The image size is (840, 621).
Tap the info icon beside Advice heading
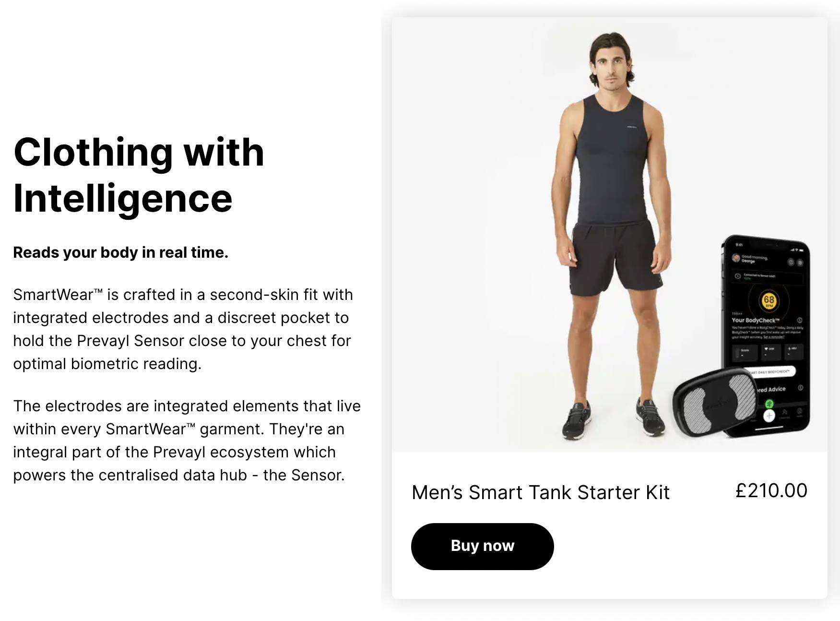pyautogui.click(x=801, y=387)
